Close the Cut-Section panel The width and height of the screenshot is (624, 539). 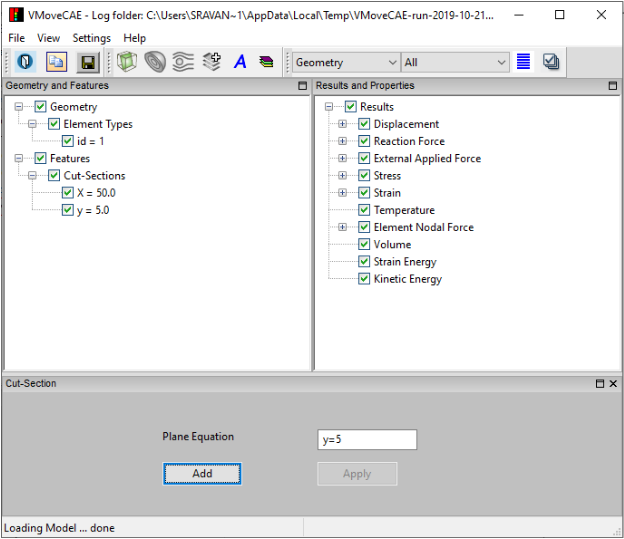(613, 384)
